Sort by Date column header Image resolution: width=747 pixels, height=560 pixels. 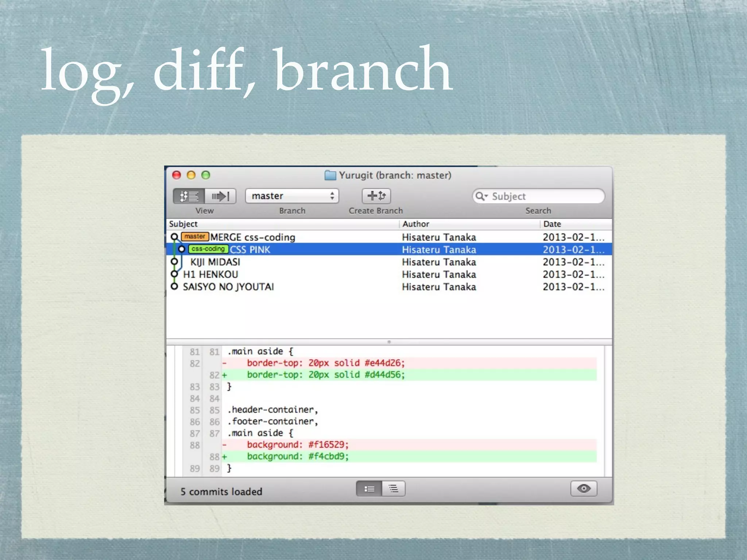(x=576, y=224)
